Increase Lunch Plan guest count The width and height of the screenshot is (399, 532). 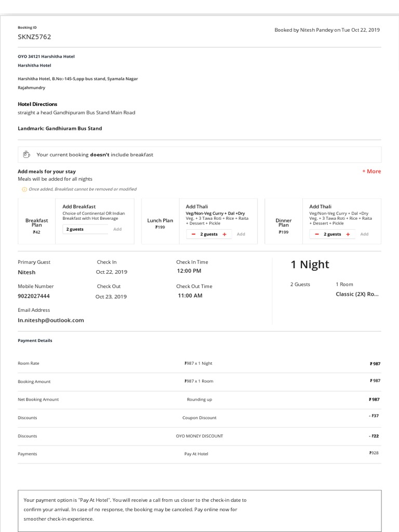(x=224, y=234)
